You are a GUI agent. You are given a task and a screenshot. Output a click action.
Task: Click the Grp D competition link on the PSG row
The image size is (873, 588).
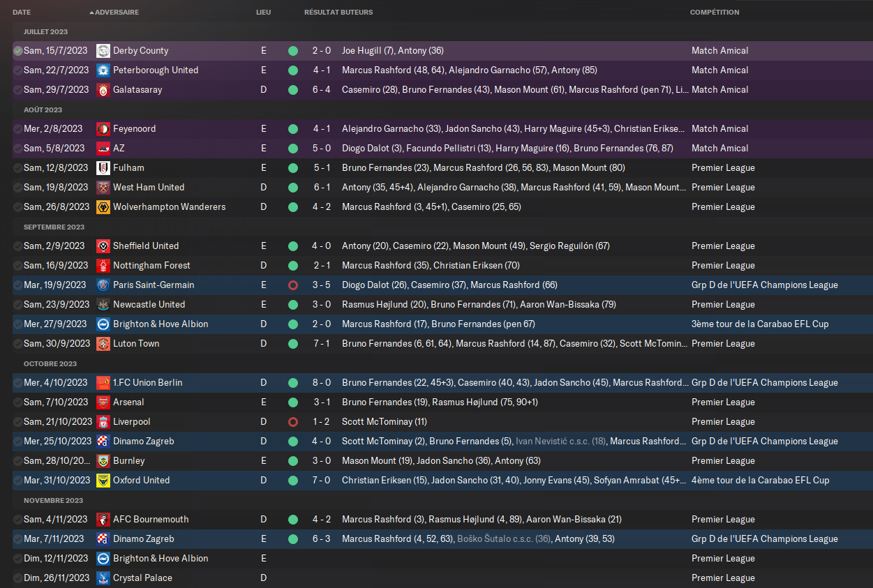(765, 285)
